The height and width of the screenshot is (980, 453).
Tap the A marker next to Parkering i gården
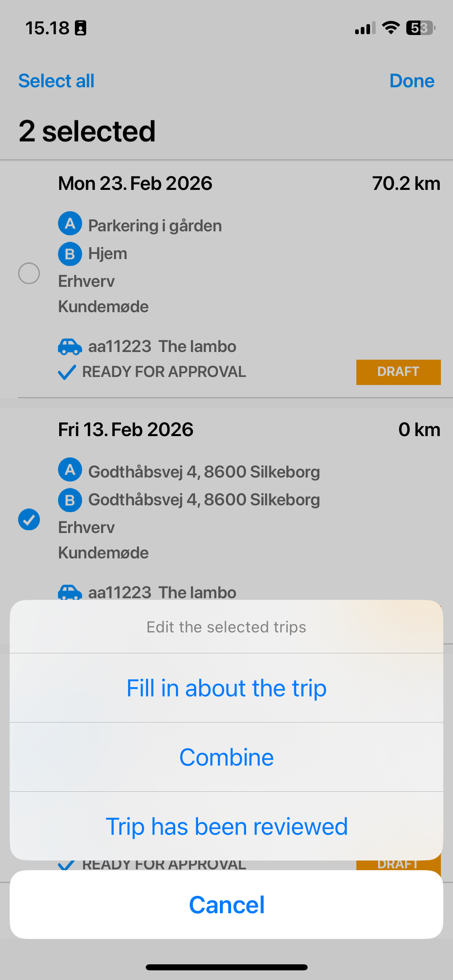coord(70,223)
